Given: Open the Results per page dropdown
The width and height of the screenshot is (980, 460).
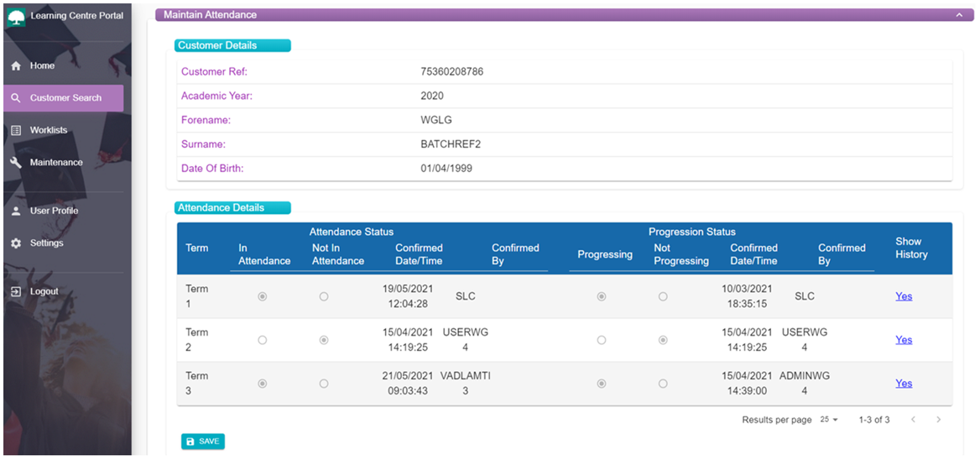Looking at the screenshot, I should point(829,420).
